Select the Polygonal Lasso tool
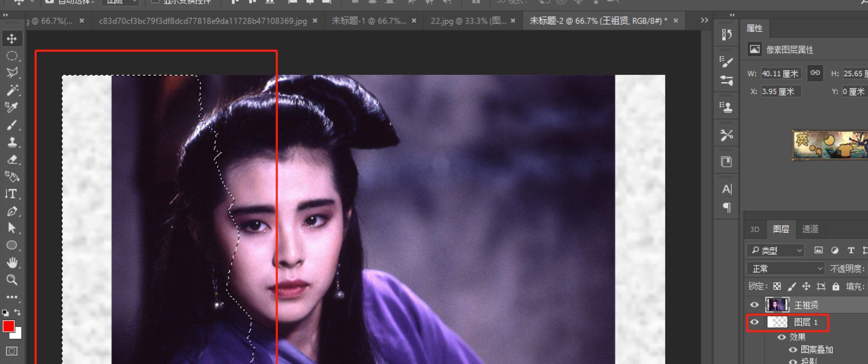The image size is (868, 364). [11, 73]
